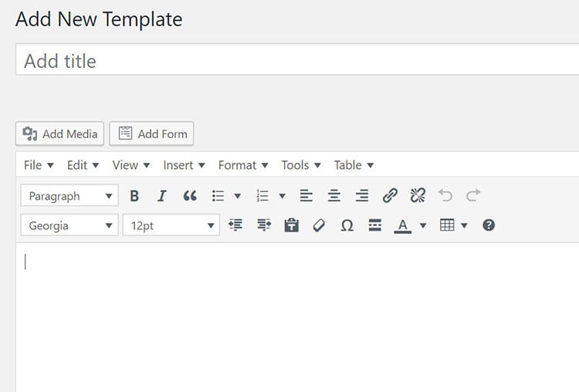Click inside the editor content area
The height and width of the screenshot is (392, 579).
297,317
